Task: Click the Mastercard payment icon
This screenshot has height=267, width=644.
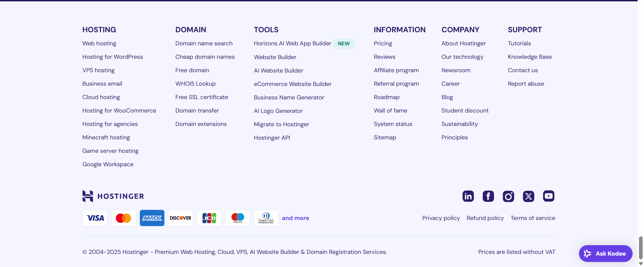Action: [x=123, y=218]
